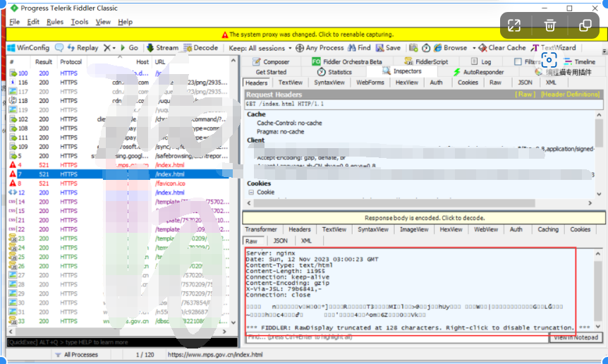Open Fiddler Orchestra Beta tab

pos(347,61)
